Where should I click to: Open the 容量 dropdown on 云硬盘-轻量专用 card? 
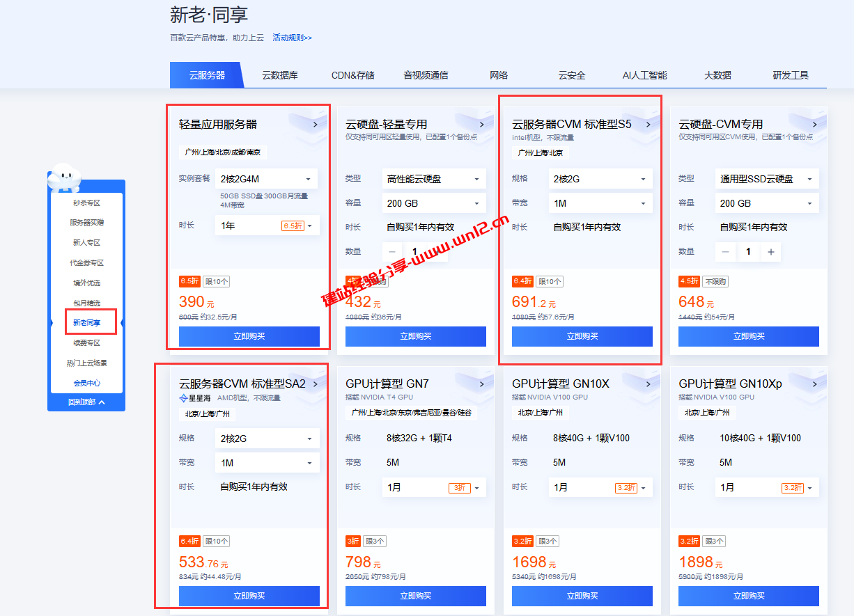tap(433, 203)
